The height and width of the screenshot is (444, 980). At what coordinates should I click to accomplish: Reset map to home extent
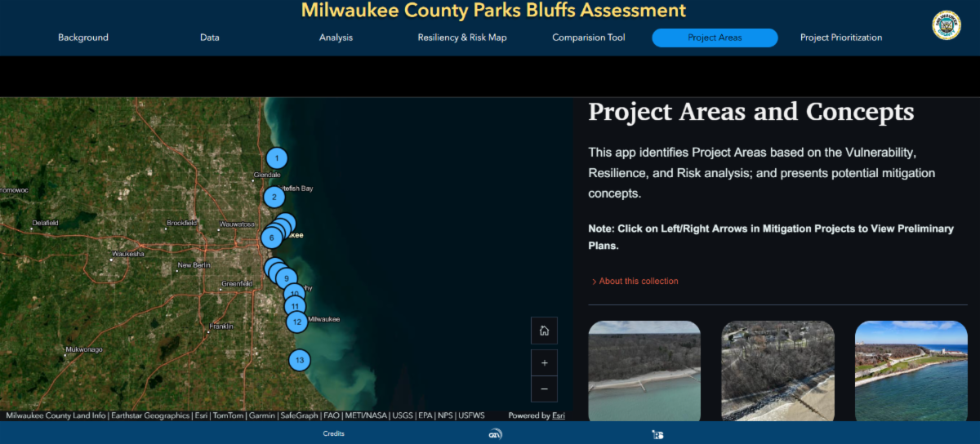tap(544, 331)
